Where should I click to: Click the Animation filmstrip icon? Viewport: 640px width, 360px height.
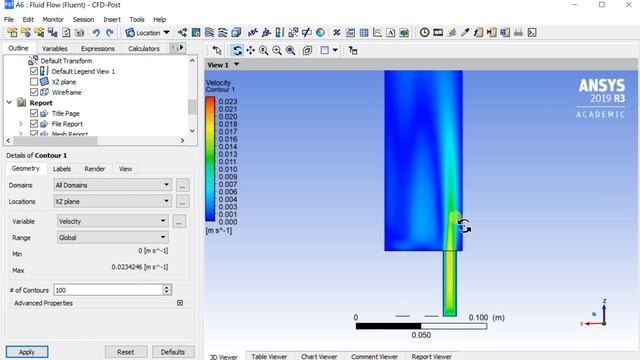[x=438, y=33]
